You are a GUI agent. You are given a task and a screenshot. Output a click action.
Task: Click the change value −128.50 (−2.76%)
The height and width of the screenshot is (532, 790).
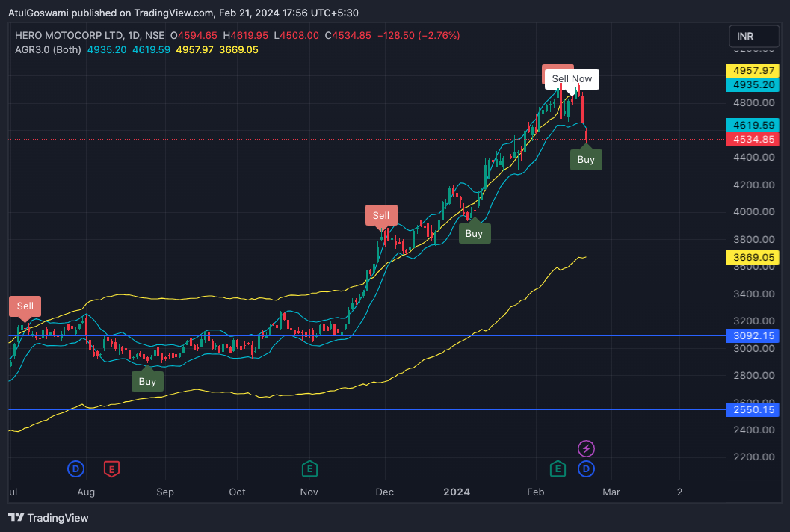(419, 35)
